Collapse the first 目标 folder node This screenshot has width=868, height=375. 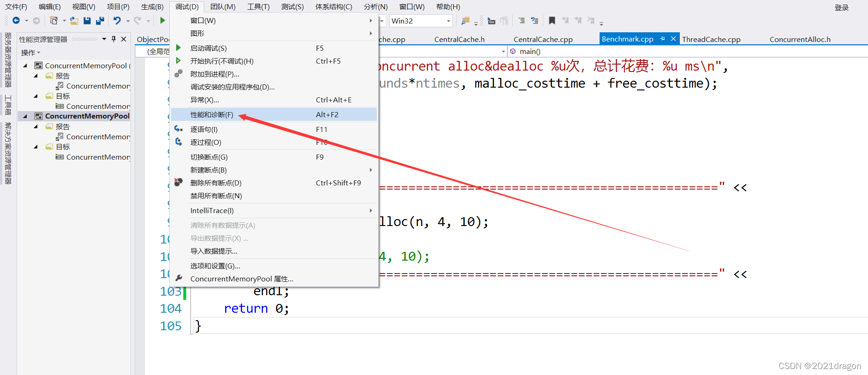(36, 96)
